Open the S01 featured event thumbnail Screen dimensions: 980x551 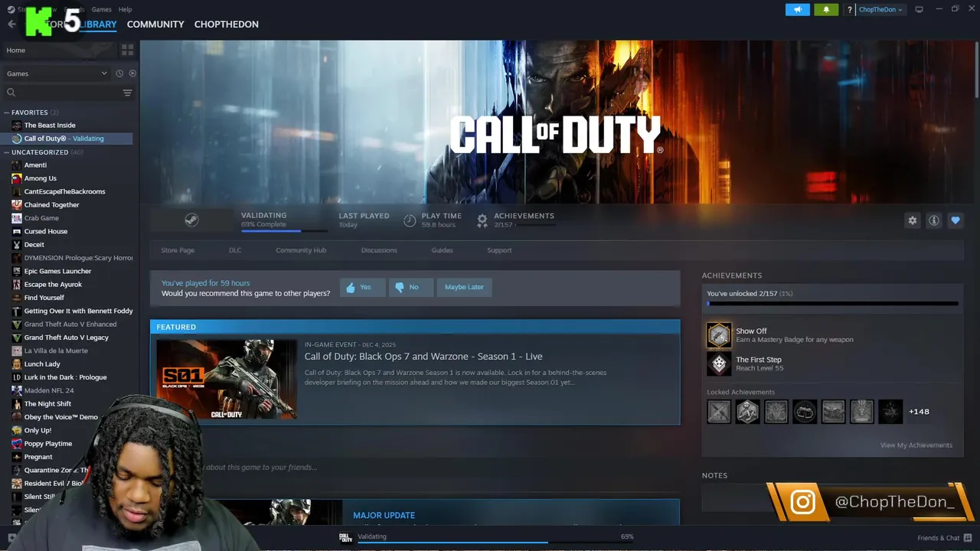pos(227,379)
